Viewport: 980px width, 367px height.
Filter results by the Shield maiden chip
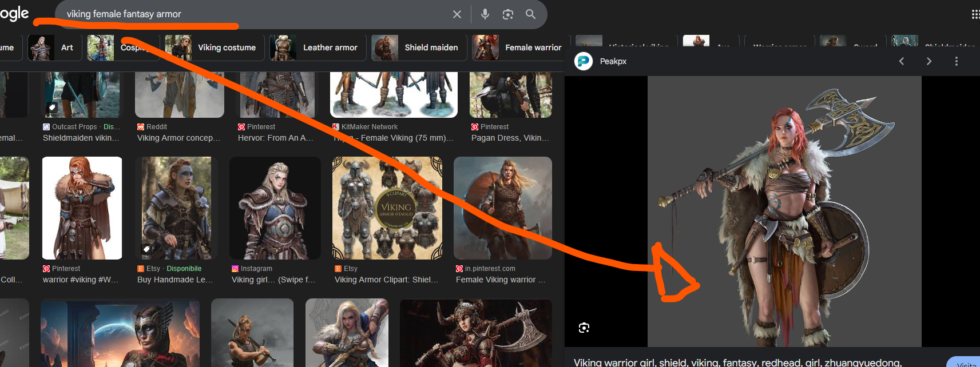(x=419, y=47)
